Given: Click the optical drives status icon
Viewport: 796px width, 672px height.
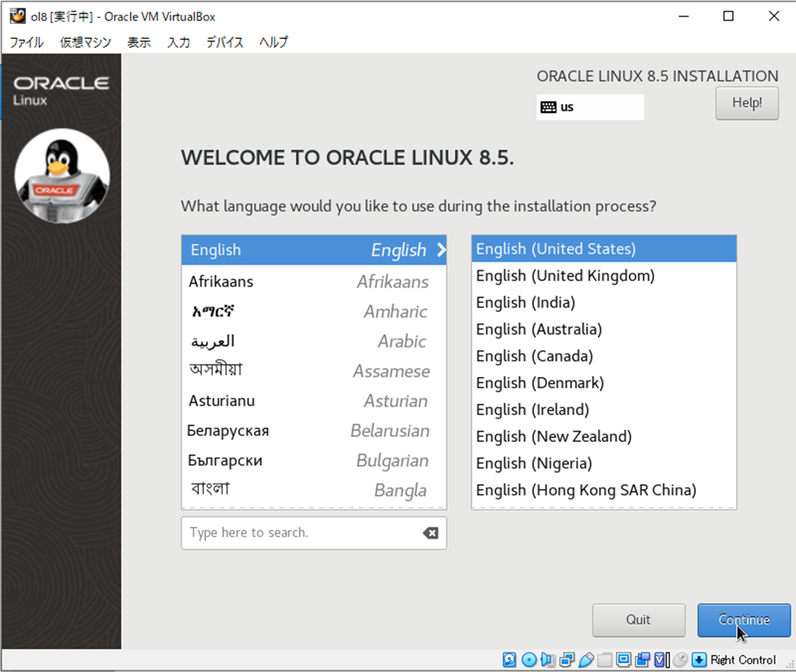Looking at the screenshot, I should coord(528,659).
